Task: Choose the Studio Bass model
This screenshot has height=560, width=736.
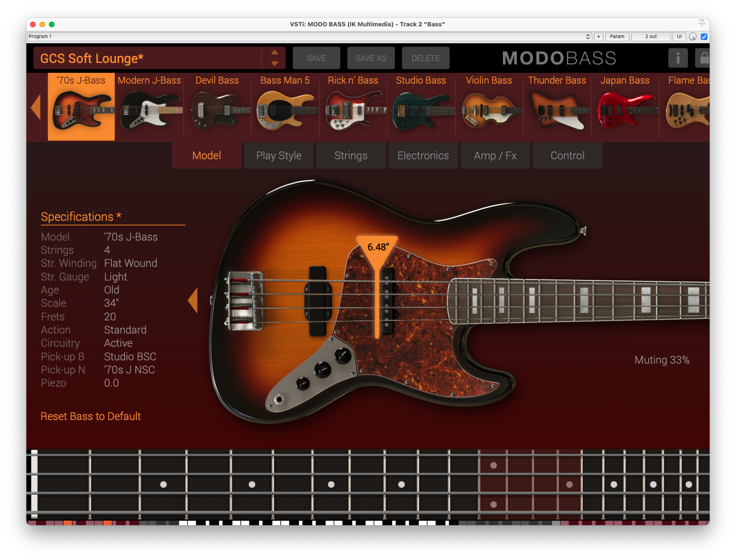Action: [x=421, y=107]
